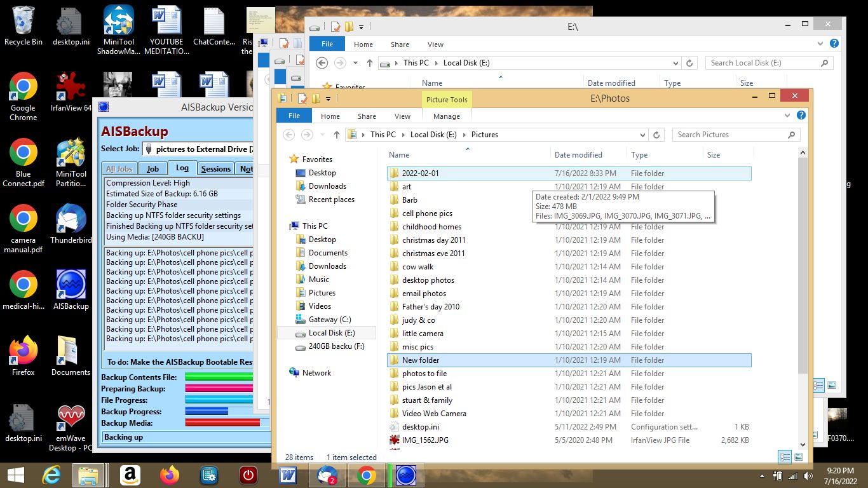Select 240GB backu (F:) in navigation pane

pos(336,346)
